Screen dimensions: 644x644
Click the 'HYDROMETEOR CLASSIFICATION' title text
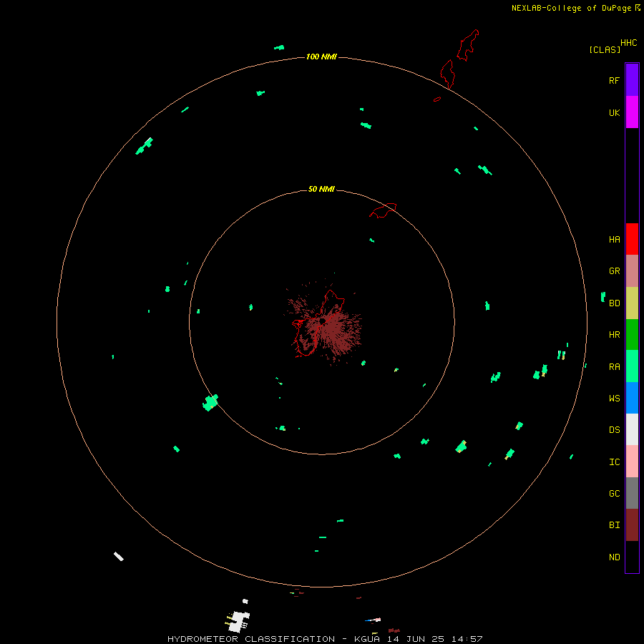tap(251, 639)
